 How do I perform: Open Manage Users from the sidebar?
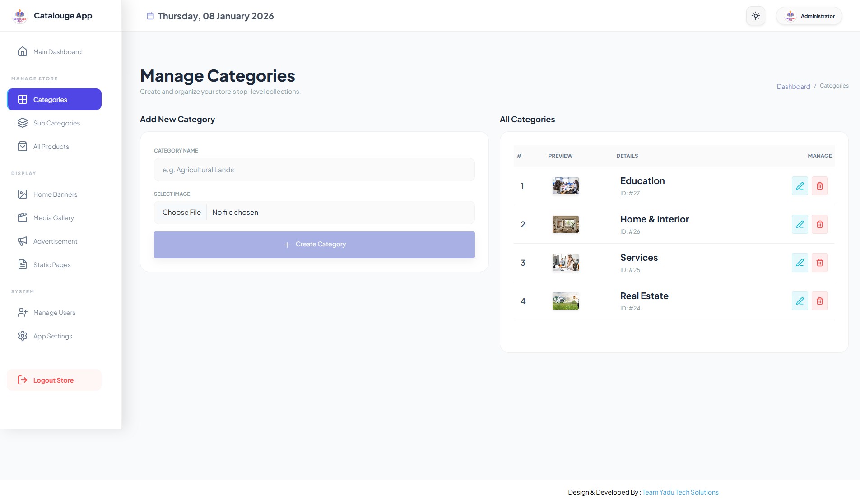(54, 313)
